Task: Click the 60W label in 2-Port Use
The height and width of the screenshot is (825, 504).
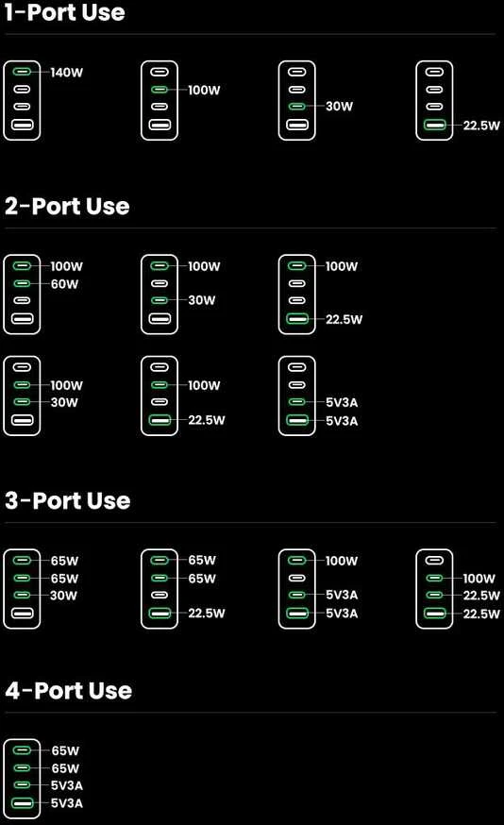Action: click(x=64, y=284)
